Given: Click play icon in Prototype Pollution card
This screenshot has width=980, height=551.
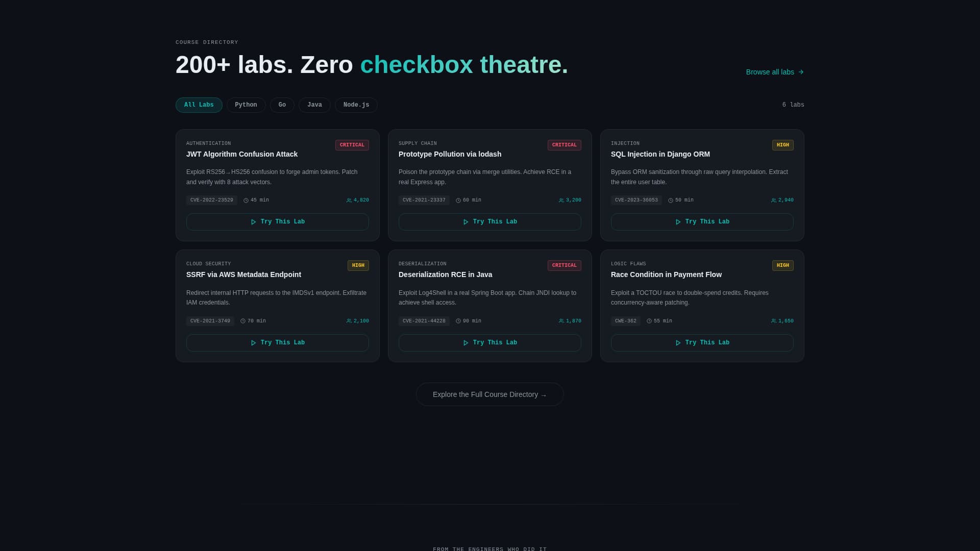Looking at the screenshot, I should pos(465,222).
